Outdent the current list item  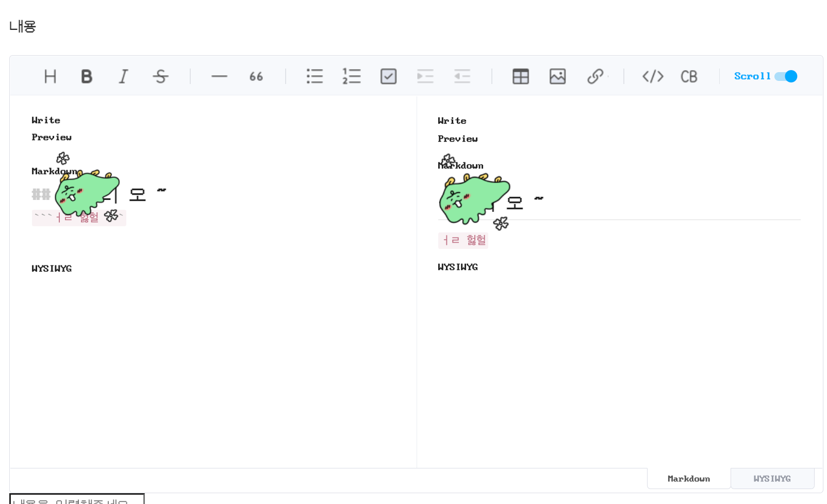[462, 76]
